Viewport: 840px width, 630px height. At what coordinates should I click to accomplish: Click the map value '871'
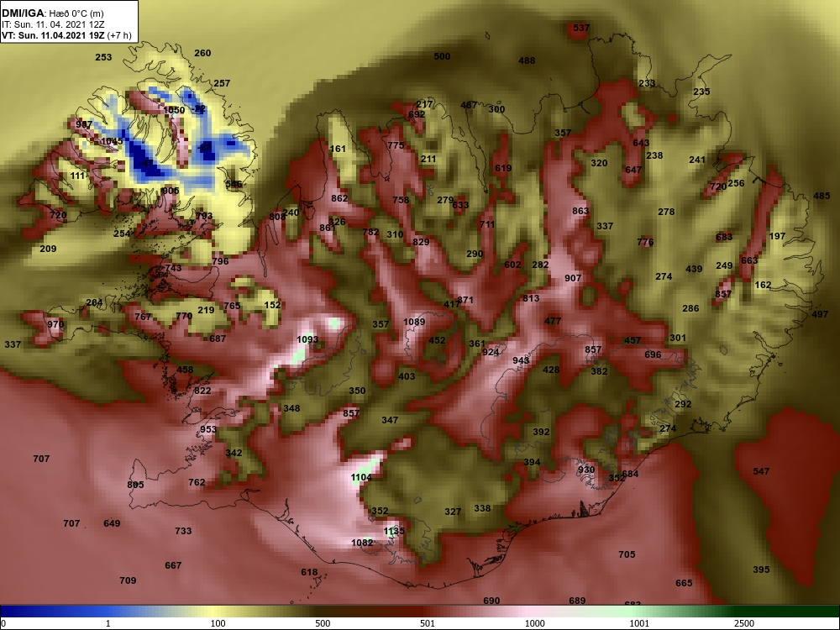[465, 300]
